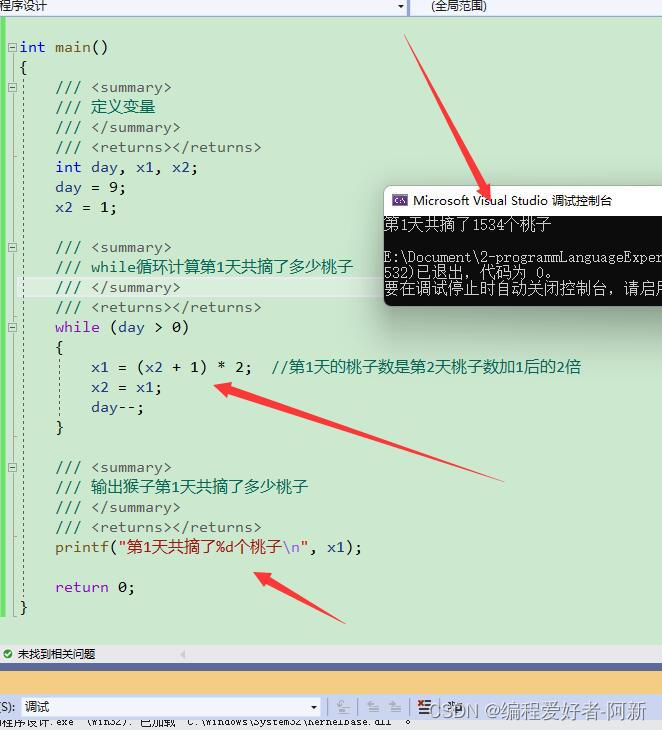The width and height of the screenshot is (662, 730).
Task: Click the comment /// 输出猴子第1天共摘了多少桃子
Action: click(x=182, y=487)
